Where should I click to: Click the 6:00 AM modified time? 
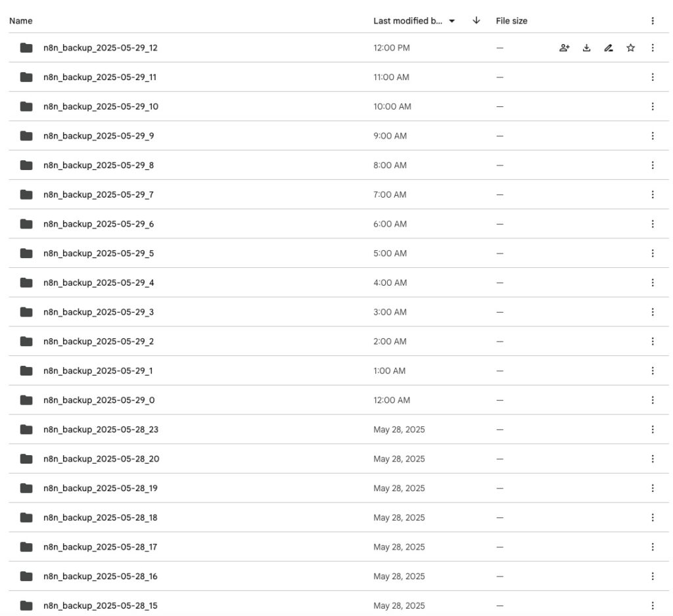[390, 224]
